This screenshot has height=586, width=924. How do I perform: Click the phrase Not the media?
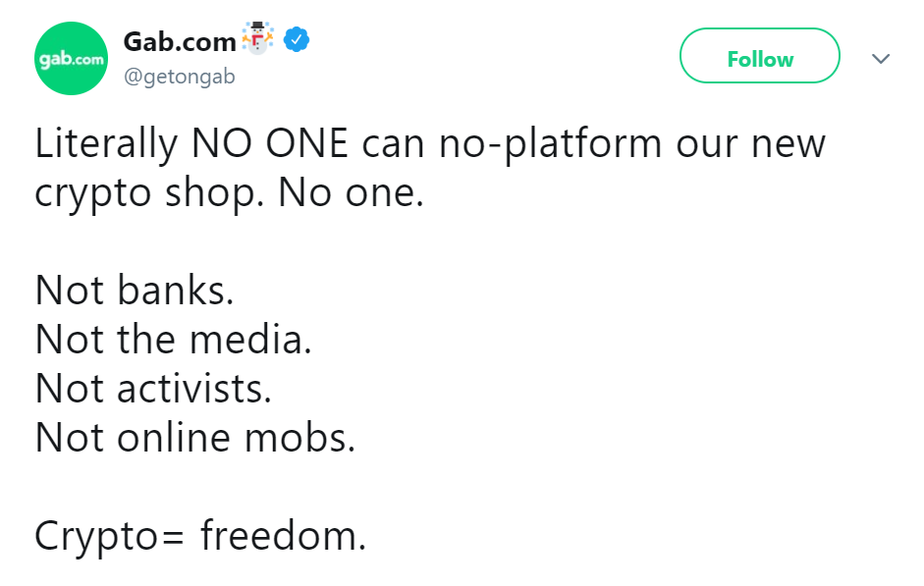tap(172, 340)
